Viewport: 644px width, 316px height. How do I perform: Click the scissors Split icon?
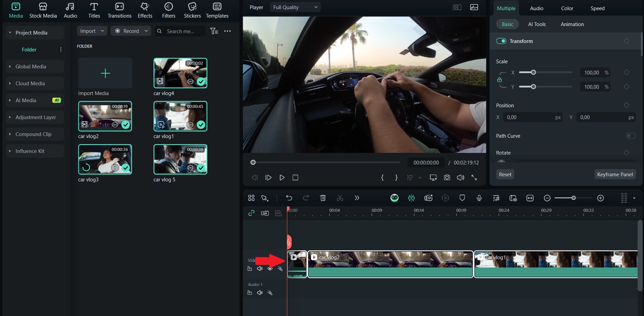[340, 198]
